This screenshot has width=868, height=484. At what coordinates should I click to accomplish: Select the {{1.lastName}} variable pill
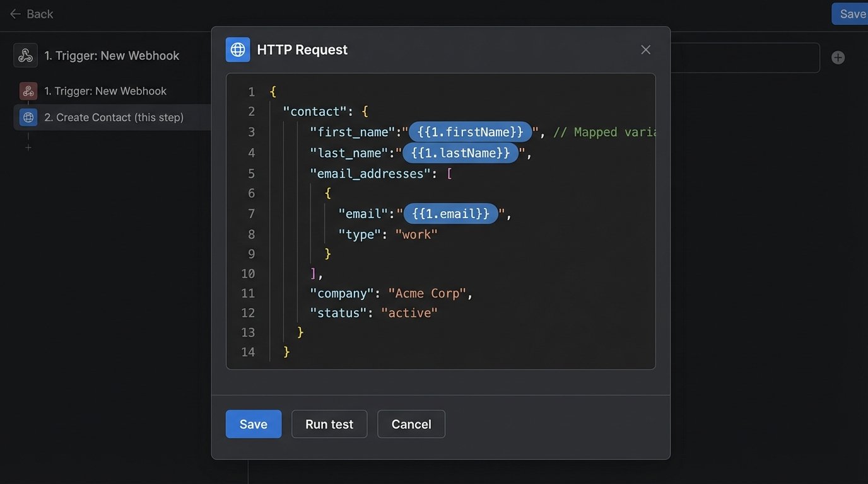(x=460, y=153)
